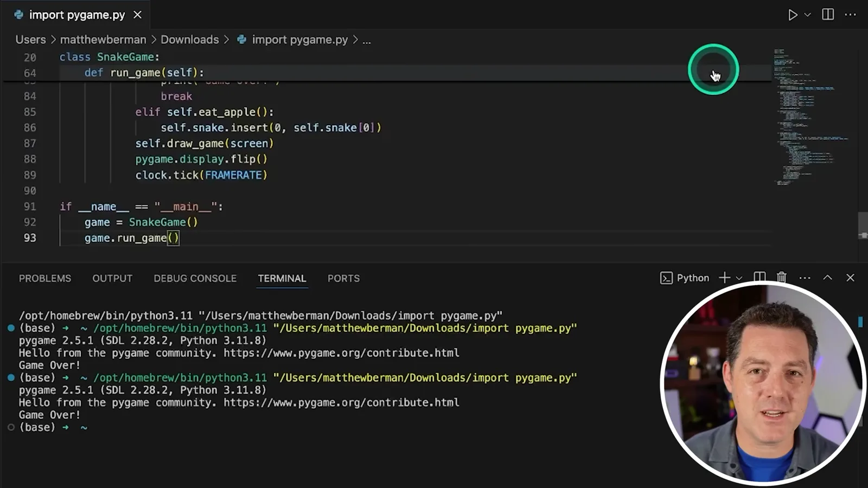Open the PORTS panel tab
Image resolution: width=868 pixels, height=488 pixels.
point(343,278)
